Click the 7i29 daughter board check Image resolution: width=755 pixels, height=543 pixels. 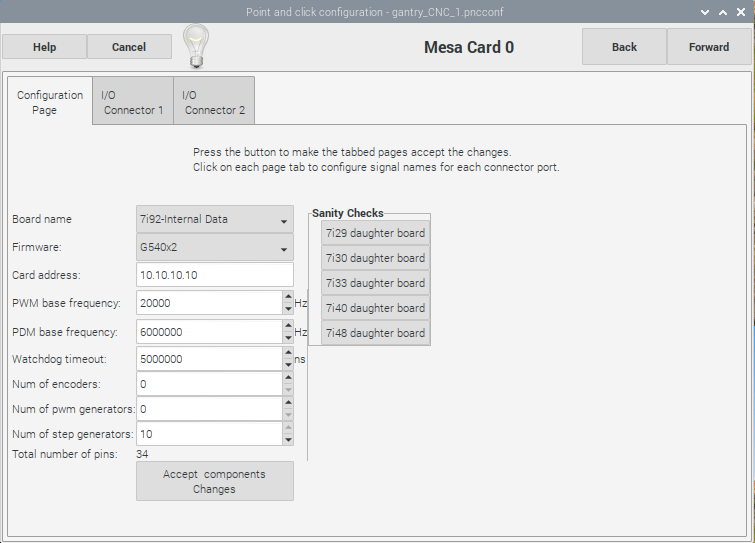376,233
